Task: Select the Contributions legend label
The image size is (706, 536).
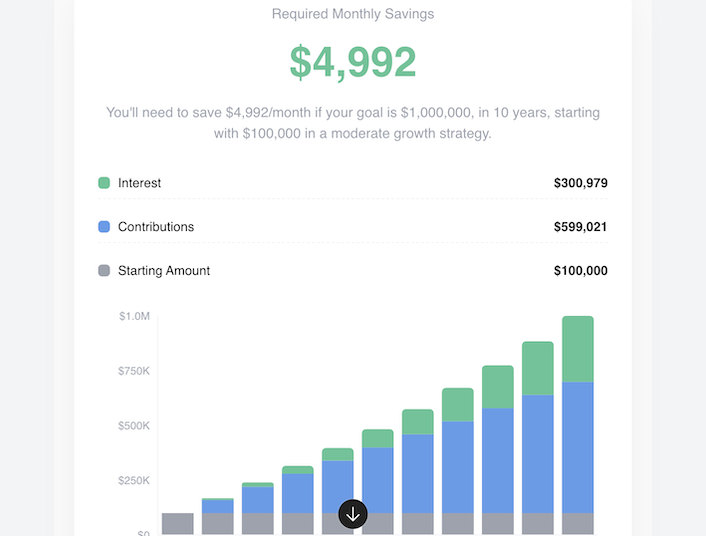Action: [x=156, y=227]
